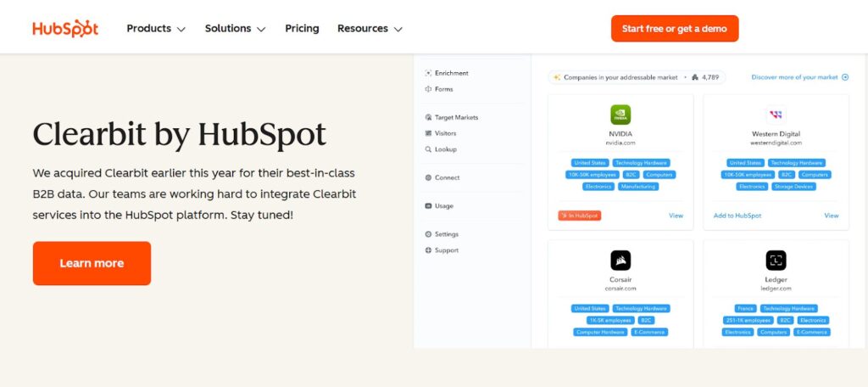Click the Settings gear icon
Screen dimensions: 868x387
click(428, 234)
